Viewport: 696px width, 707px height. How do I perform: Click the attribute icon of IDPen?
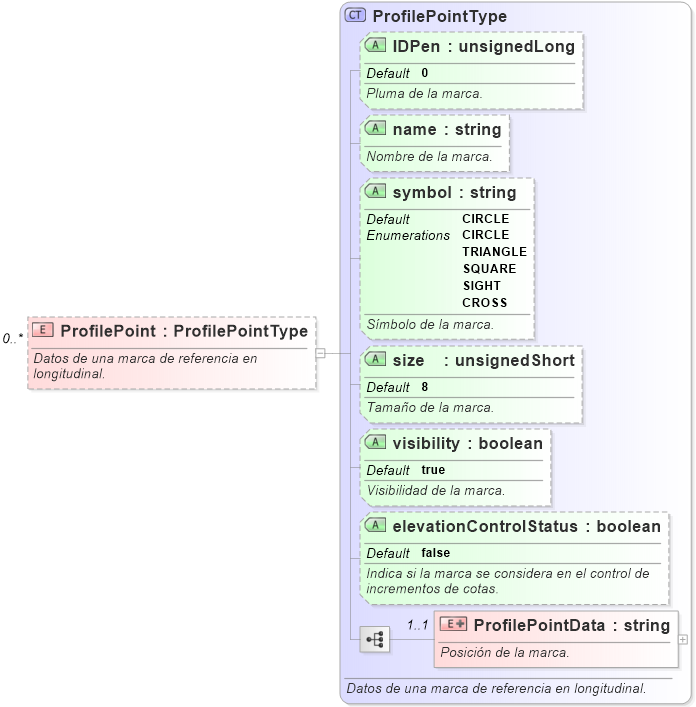tap(375, 45)
